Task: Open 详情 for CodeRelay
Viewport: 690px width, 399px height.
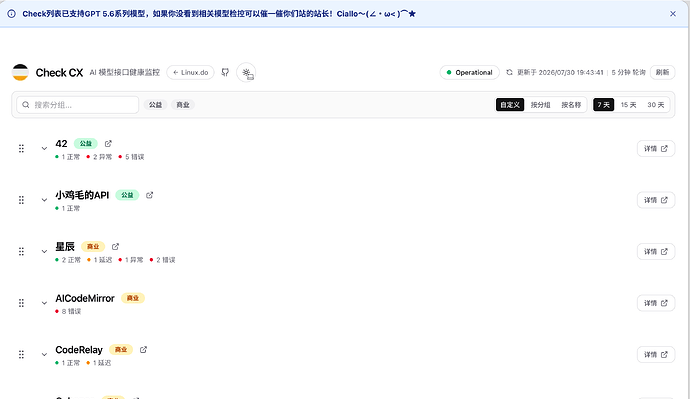Action: (x=656, y=355)
